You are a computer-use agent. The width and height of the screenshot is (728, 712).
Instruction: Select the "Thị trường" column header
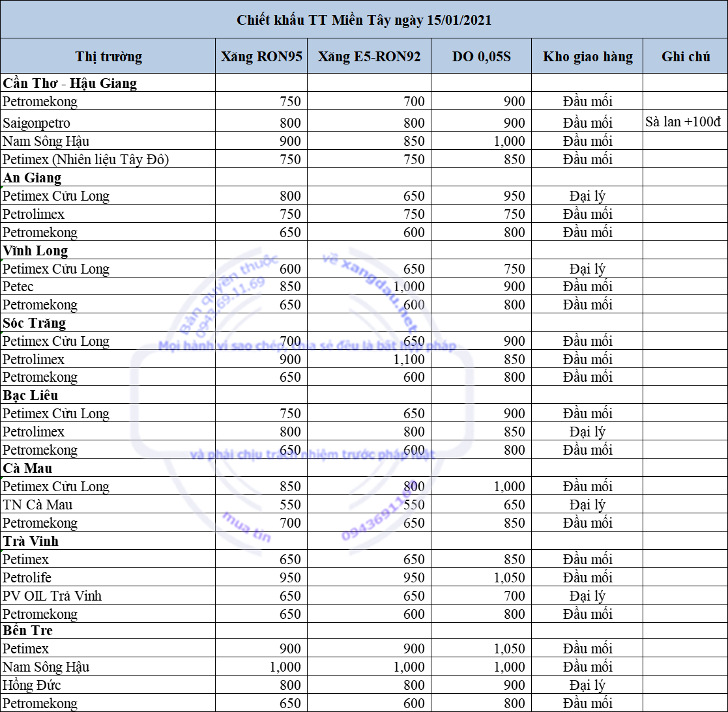(108, 56)
